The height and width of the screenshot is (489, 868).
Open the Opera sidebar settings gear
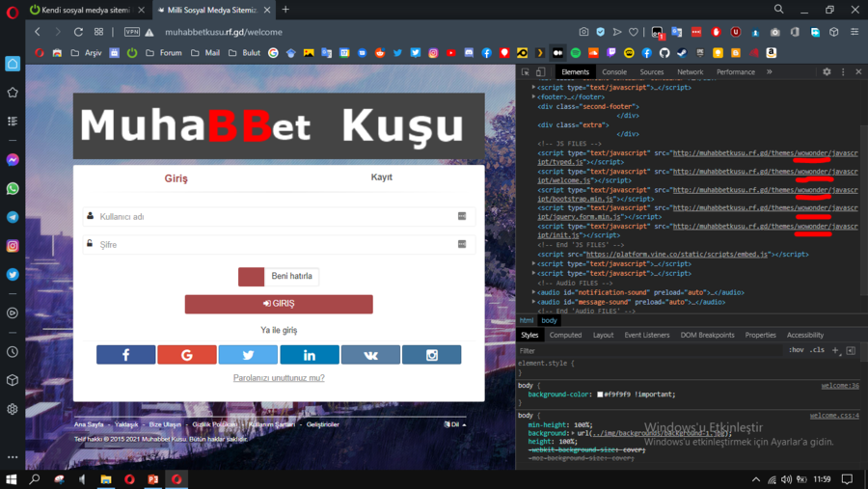pyautogui.click(x=13, y=409)
